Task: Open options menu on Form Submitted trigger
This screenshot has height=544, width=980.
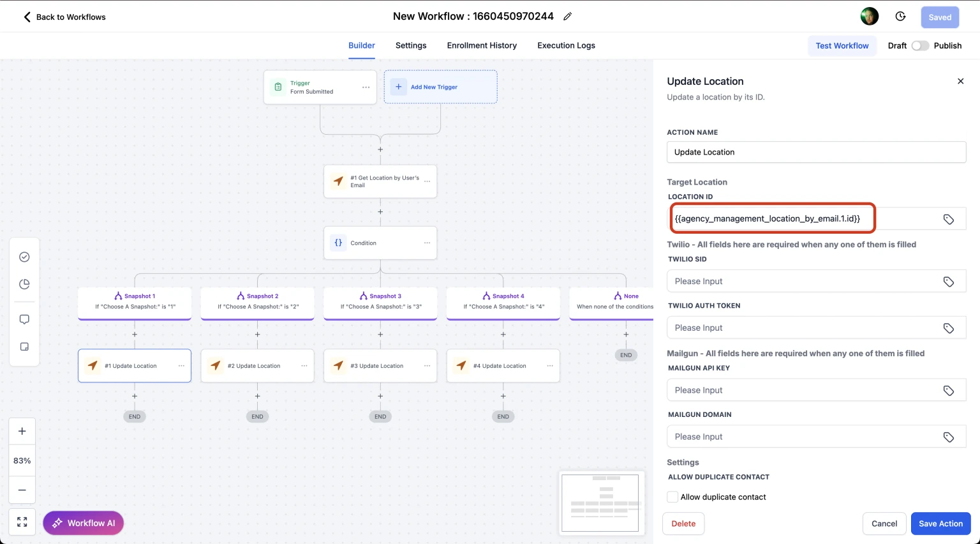Action: tap(366, 87)
